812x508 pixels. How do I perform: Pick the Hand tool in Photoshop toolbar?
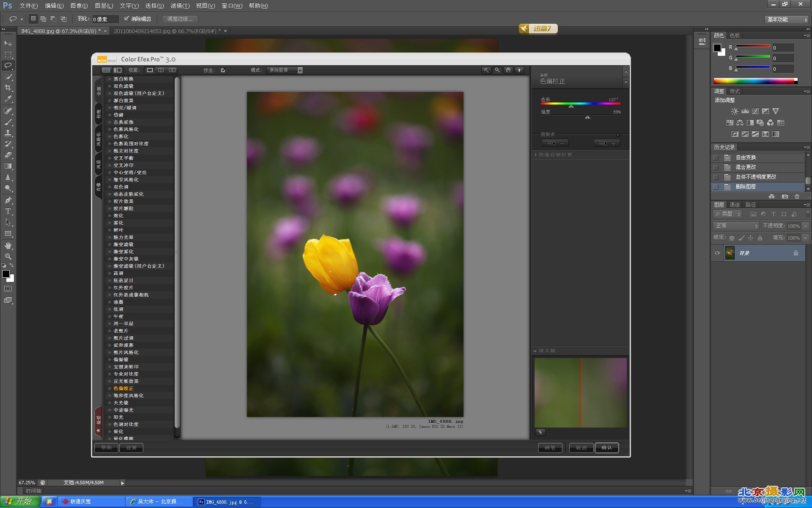point(8,246)
